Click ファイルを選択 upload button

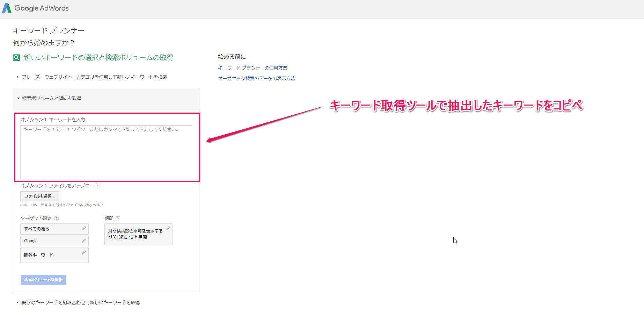39,196
